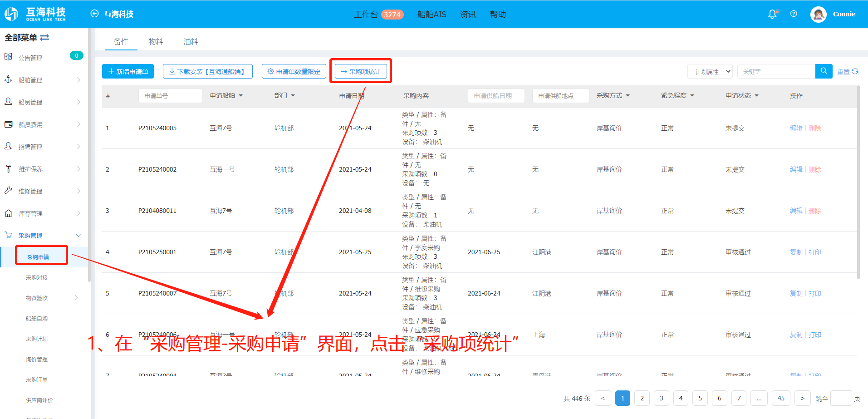
Task: Click the 库存管理 house icon
Action: coord(8,213)
